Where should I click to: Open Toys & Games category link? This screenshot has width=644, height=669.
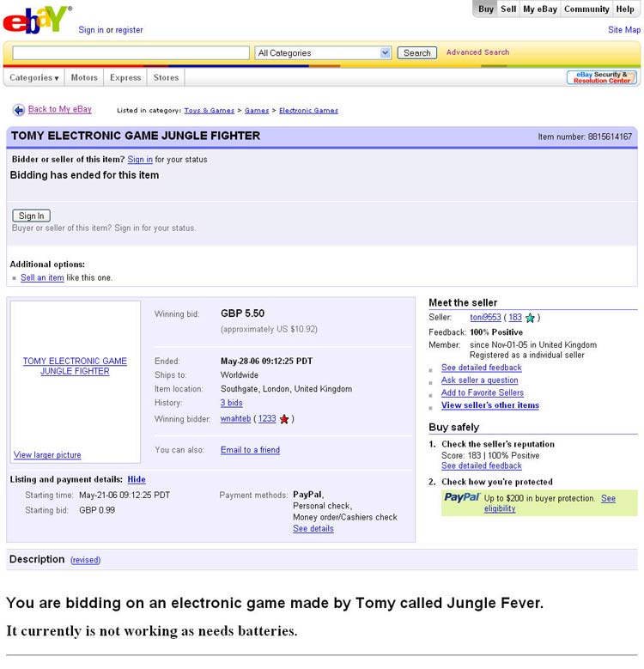click(209, 111)
